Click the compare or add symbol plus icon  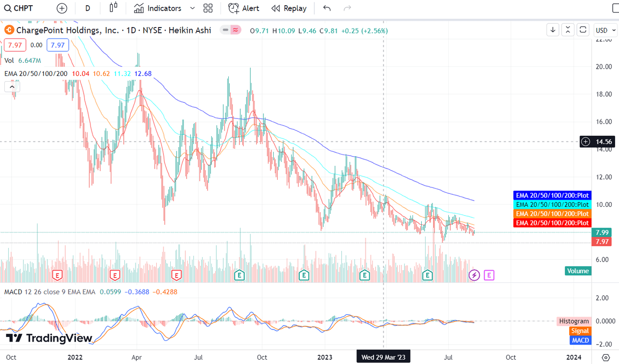click(x=62, y=8)
